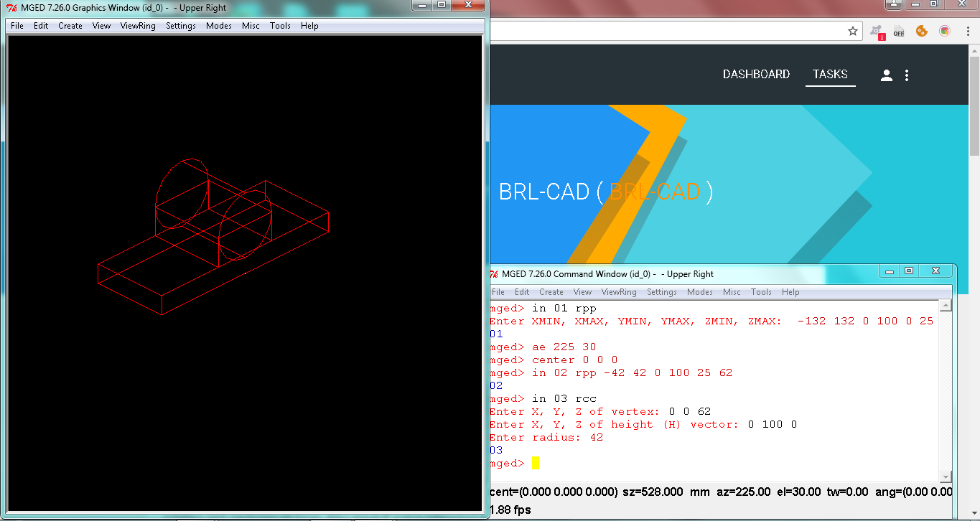Click the active mged prompt with yellow cursor
Viewport: 980px width, 521px height.
[514, 464]
